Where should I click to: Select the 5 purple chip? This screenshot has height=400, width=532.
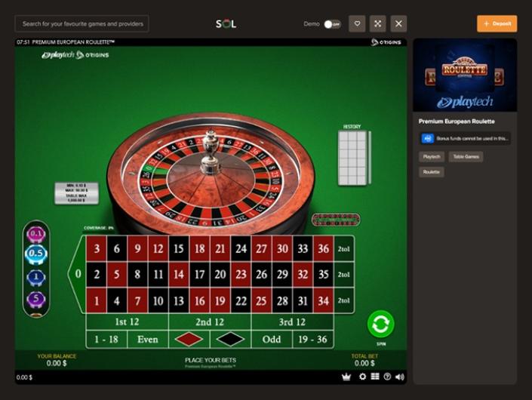coord(36,299)
